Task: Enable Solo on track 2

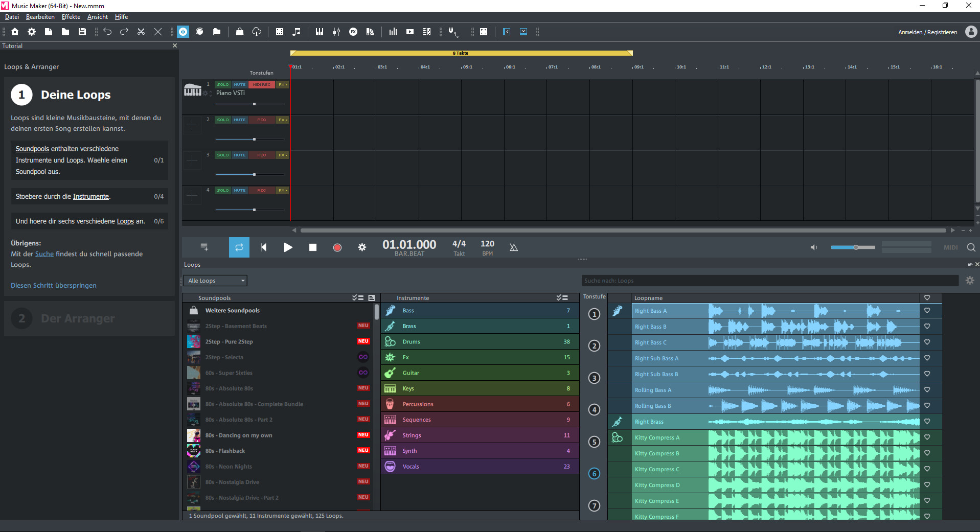Action: click(x=223, y=120)
